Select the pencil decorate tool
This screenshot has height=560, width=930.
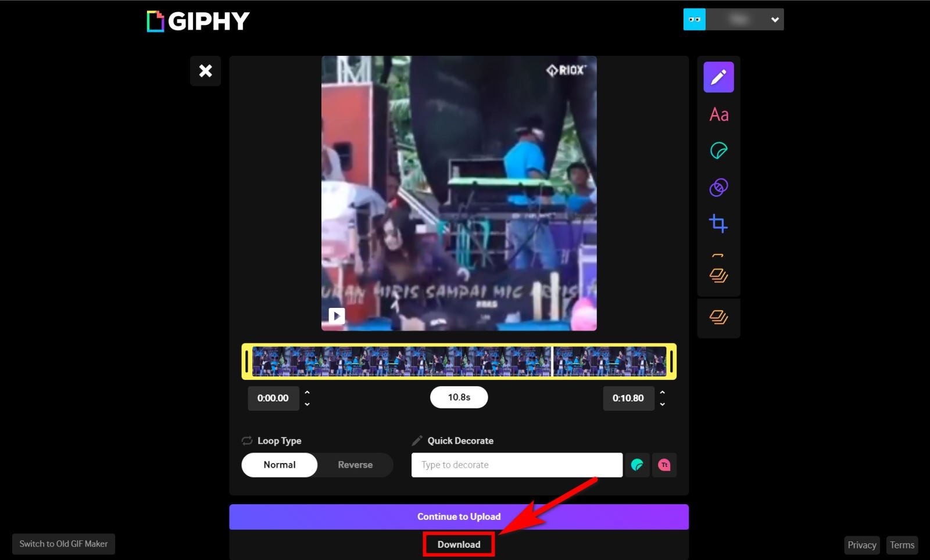(x=718, y=77)
